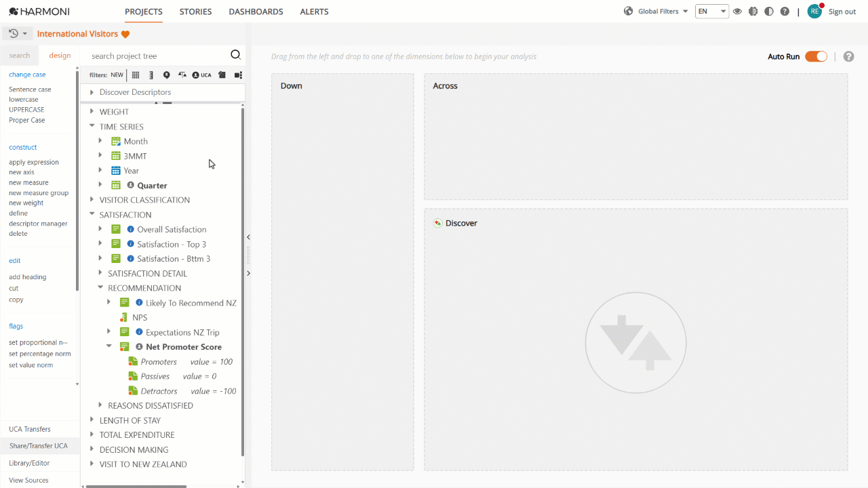Click the brain AI icon in header
868x488 pixels.
(x=753, y=12)
